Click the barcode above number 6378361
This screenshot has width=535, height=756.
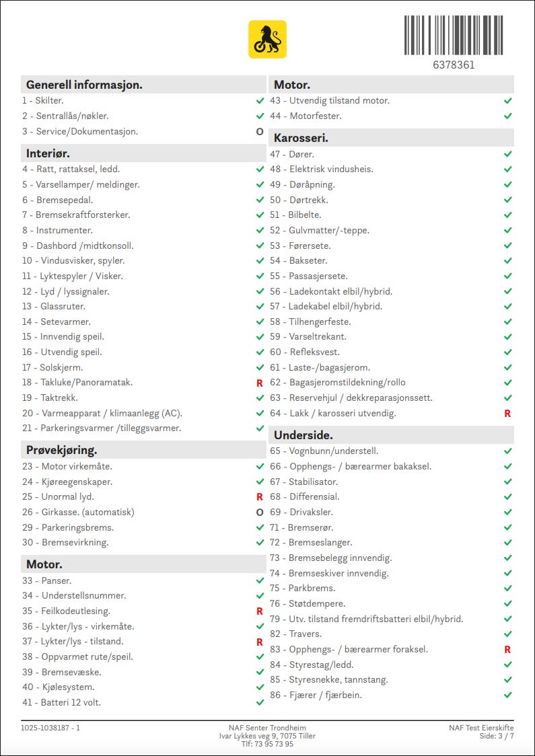[454, 35]
